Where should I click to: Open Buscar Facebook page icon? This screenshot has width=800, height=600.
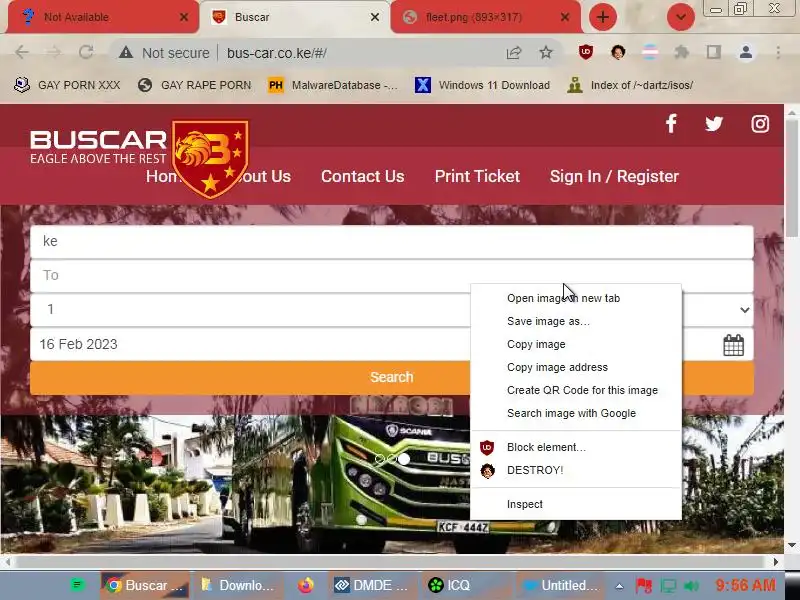coord(671,123)
